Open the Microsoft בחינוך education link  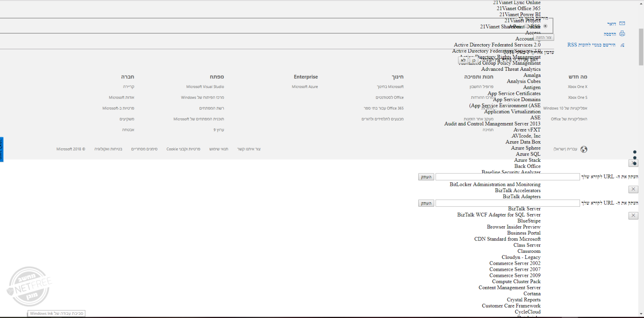(390, 87)
